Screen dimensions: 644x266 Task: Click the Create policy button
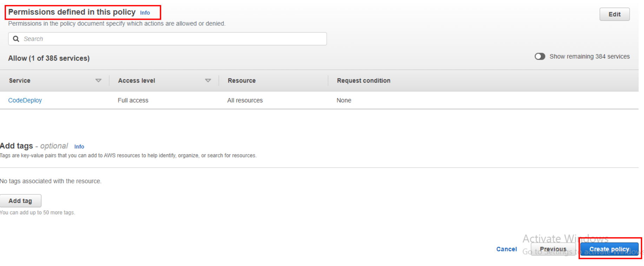[609, 249]
